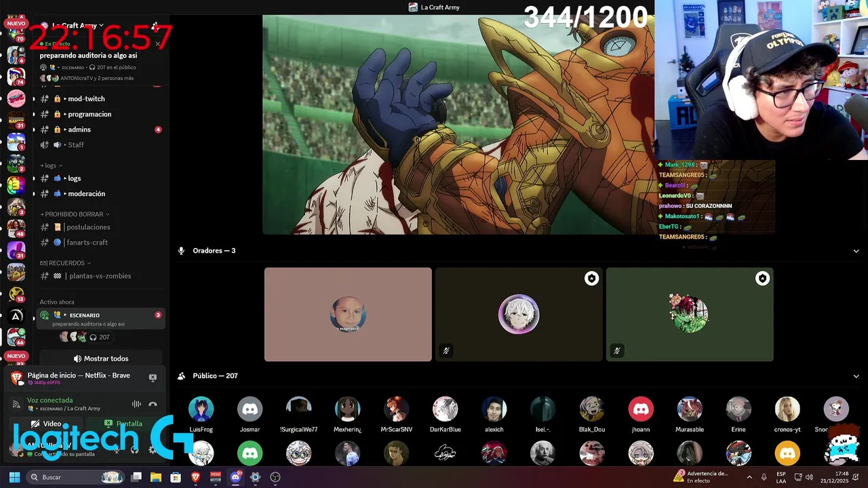Open DarKarBlue's audience avatar

[445, 409]
